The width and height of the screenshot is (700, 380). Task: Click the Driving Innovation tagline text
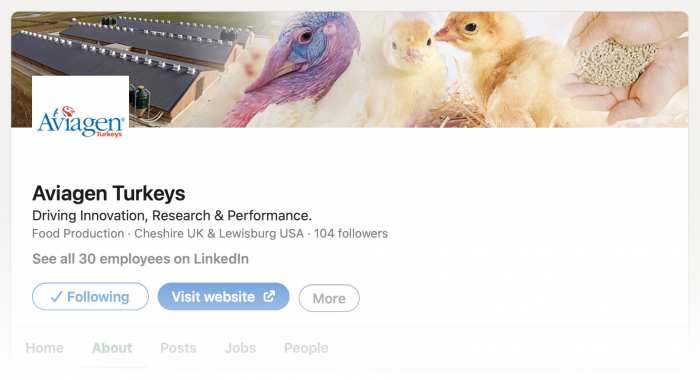click(x=172, y=216)
